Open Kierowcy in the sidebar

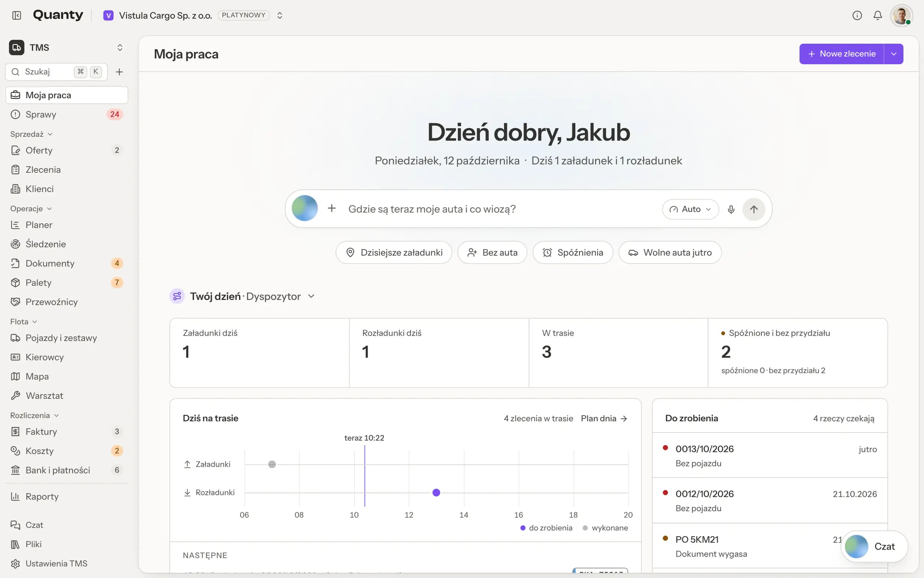(x=66, y=357)
